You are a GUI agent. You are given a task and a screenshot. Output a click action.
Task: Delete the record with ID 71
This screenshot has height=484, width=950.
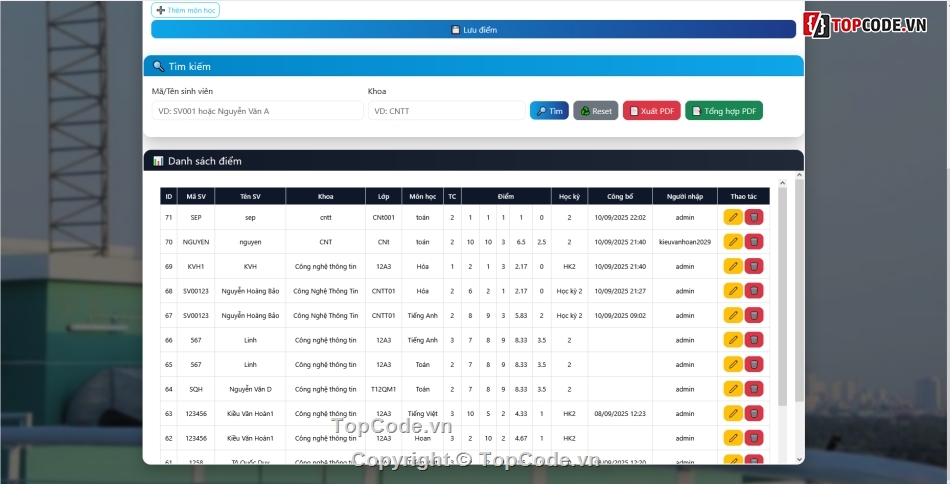754,217
